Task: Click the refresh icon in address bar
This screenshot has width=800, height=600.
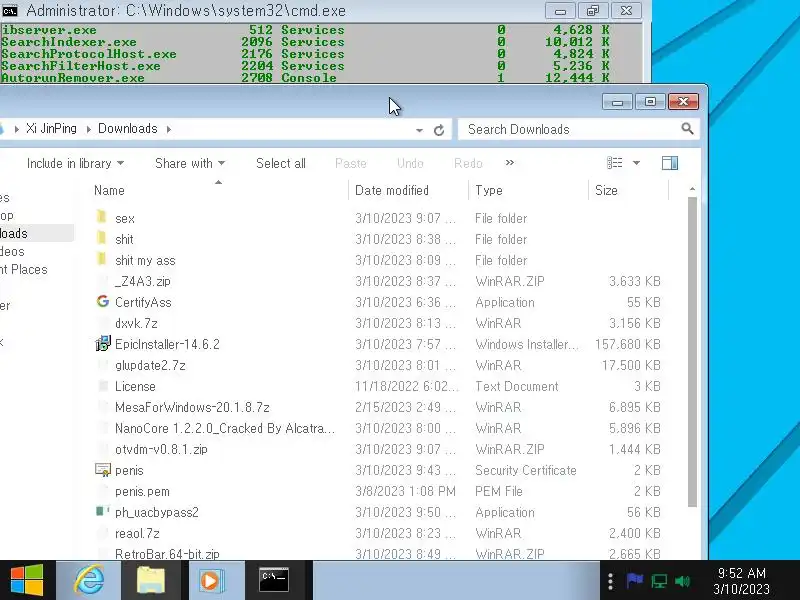Action: click(439, 130)
